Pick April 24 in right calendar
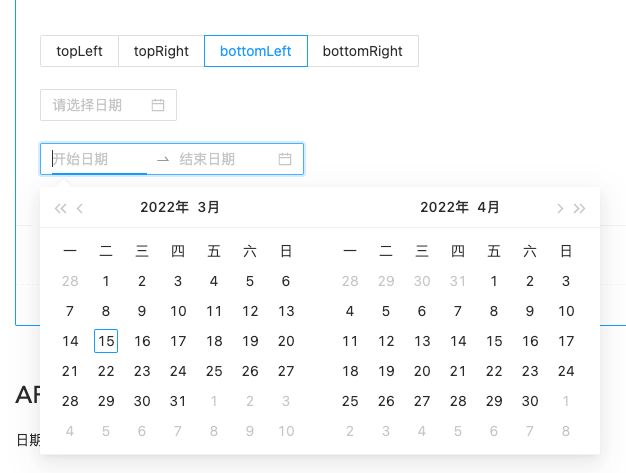The image size is (626, 473). pyautogui.click(x=566, y=371)
